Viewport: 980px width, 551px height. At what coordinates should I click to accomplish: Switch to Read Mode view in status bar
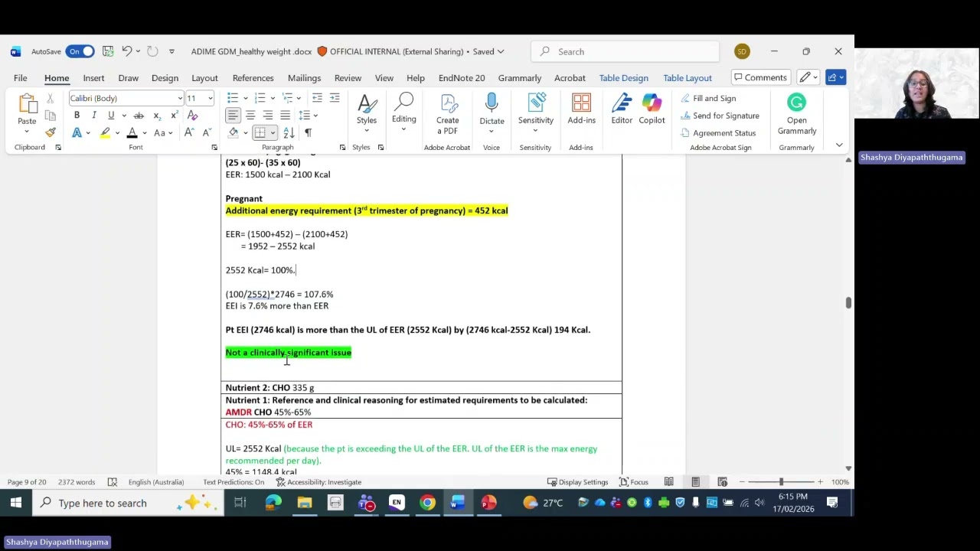click(x=668, y=482)
